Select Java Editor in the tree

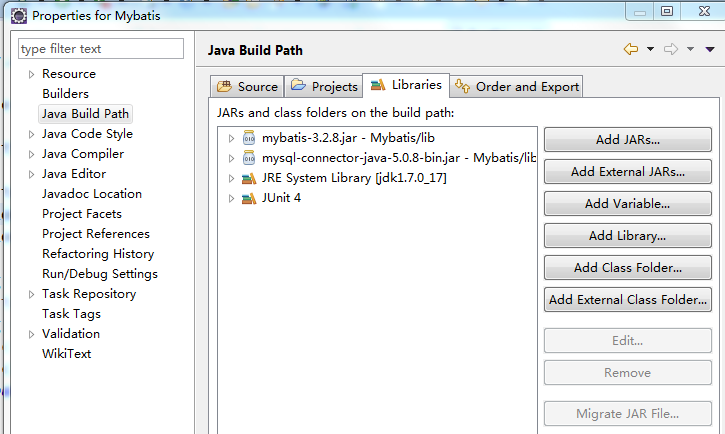(74, 174)
